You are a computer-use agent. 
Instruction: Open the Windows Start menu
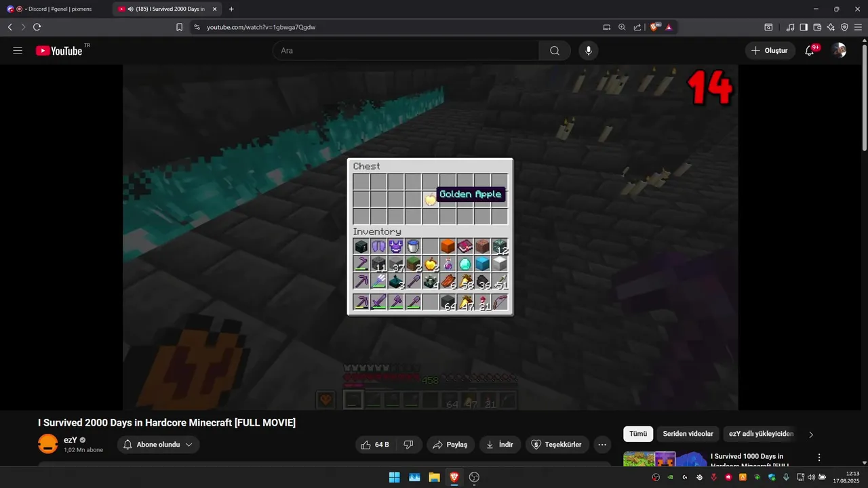tap(394, 477)
